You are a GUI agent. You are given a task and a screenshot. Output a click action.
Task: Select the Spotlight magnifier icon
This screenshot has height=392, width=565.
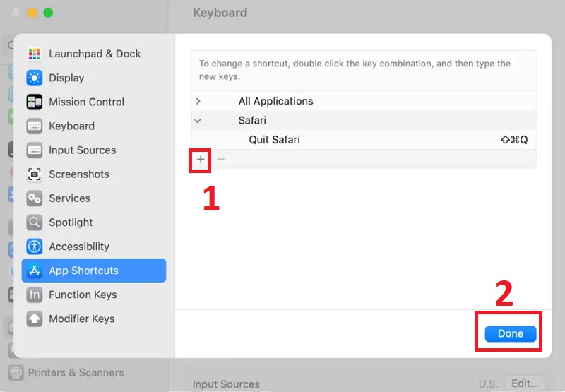coord(35,222)
